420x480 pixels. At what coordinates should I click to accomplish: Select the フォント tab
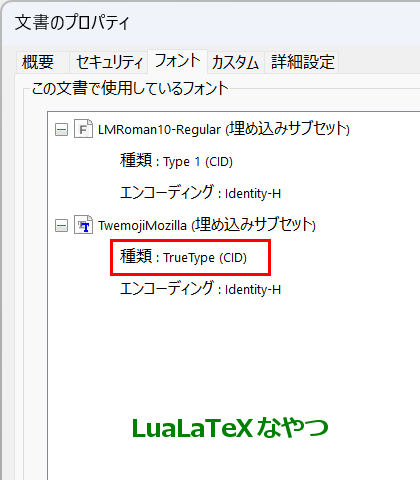point(178,61)
